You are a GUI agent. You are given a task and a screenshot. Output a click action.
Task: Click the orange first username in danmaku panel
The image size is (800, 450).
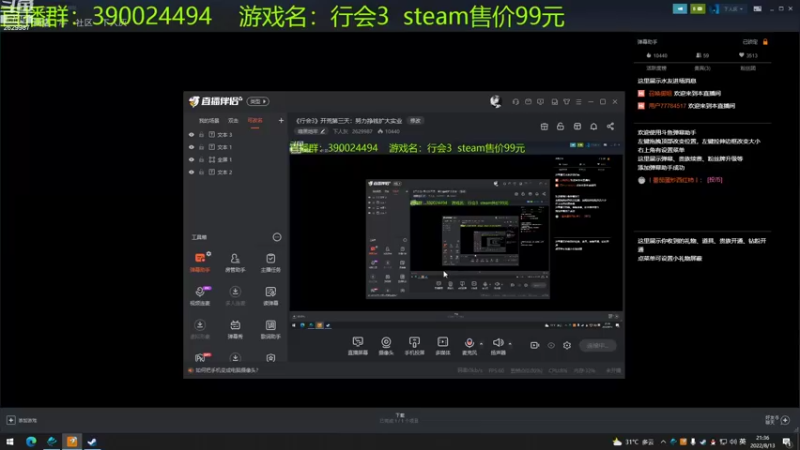(x=660, y=93)
